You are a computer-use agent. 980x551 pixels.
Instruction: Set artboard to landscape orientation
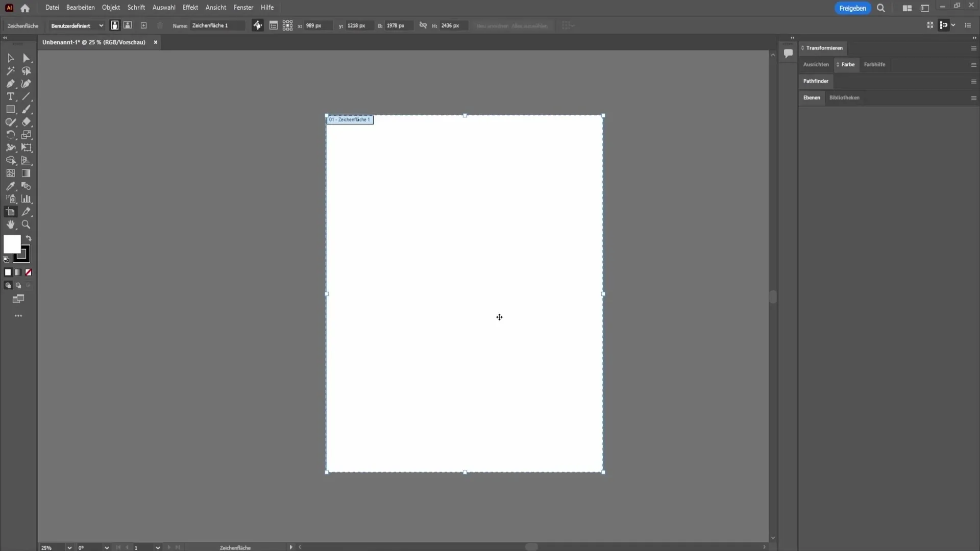(128, 26)
